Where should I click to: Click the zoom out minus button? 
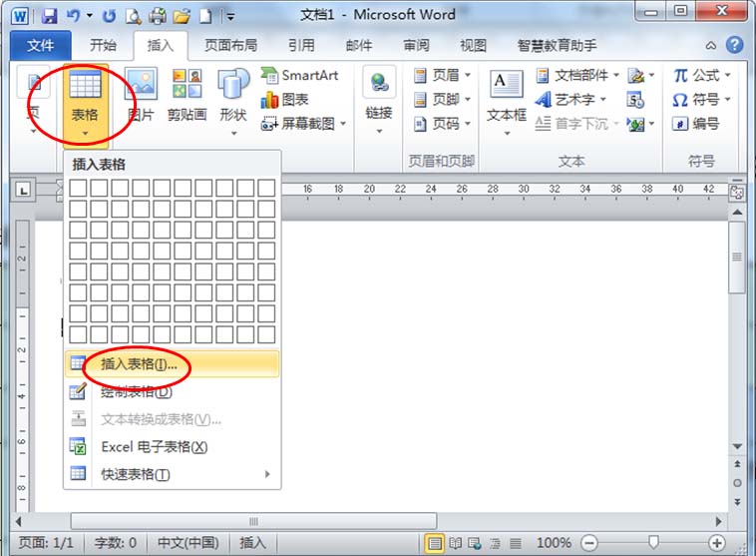(589, 543)
